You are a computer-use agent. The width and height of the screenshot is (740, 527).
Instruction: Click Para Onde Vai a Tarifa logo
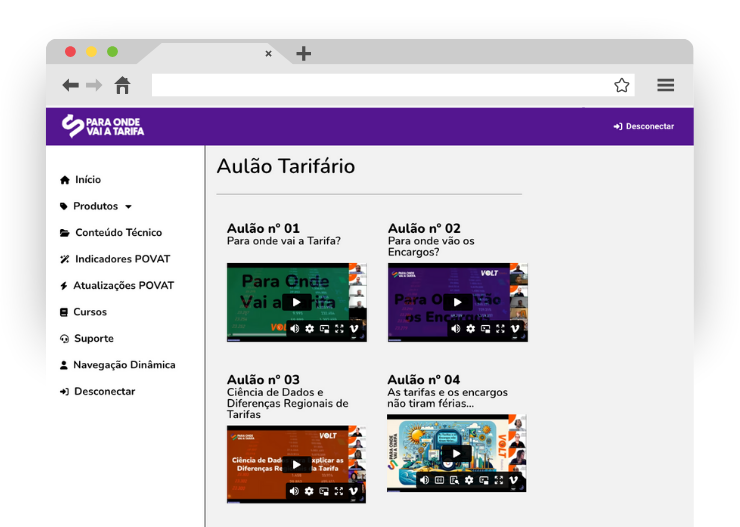click(102, 126)
